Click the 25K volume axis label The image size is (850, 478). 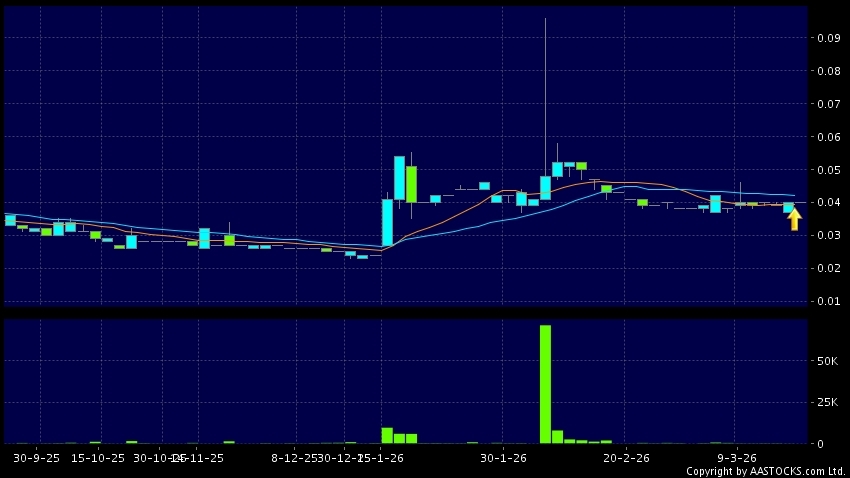click(826, 401)
